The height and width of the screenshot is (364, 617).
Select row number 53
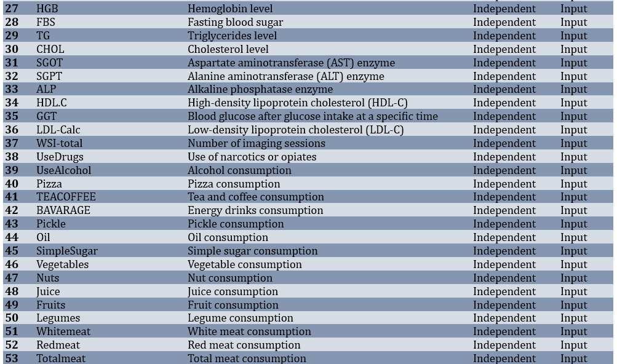click(12, 358)
